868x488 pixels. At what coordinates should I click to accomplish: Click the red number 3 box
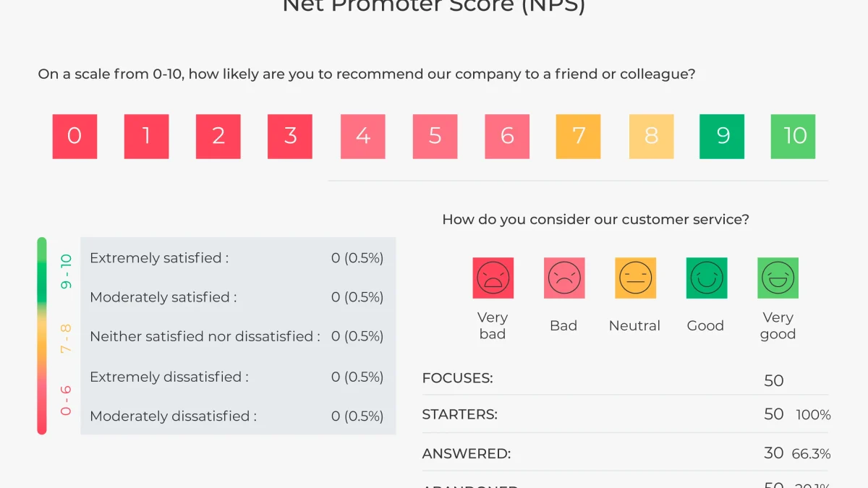pyautogui.click(x=290, y=136)
